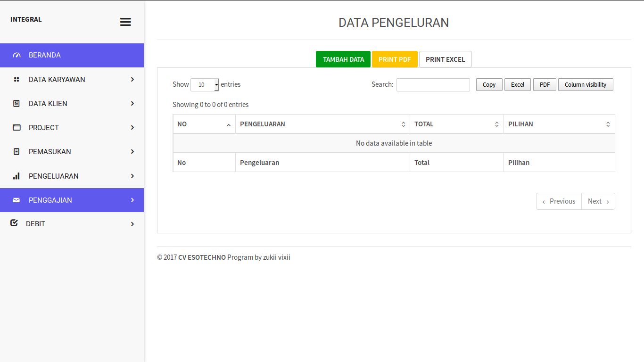Open Column visibility options
Image resolution: width=644 pixels, height=362 pixels.
[585, 85]
